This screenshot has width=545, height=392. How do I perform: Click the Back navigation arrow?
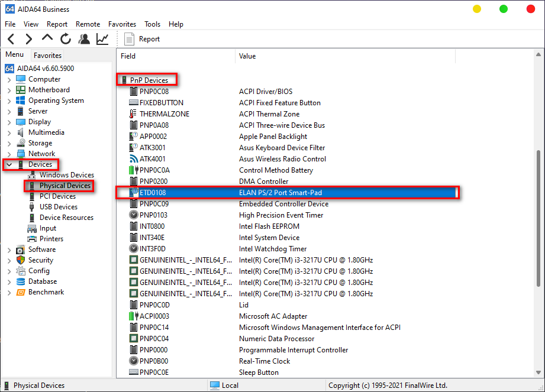pos(11,39)
